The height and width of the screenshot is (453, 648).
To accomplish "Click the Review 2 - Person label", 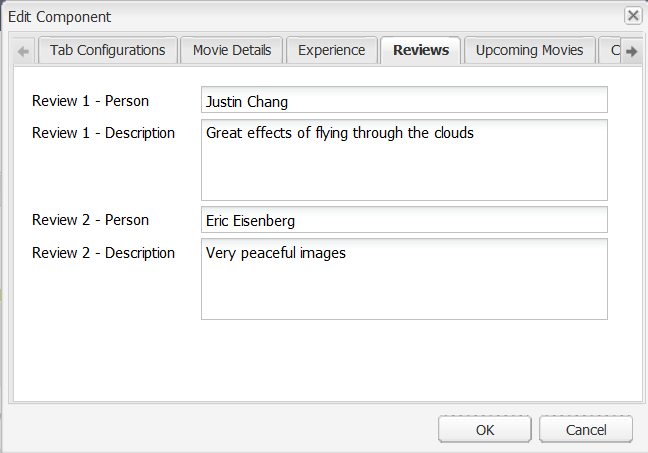I will pyautogui.click(x=90, y=220).
